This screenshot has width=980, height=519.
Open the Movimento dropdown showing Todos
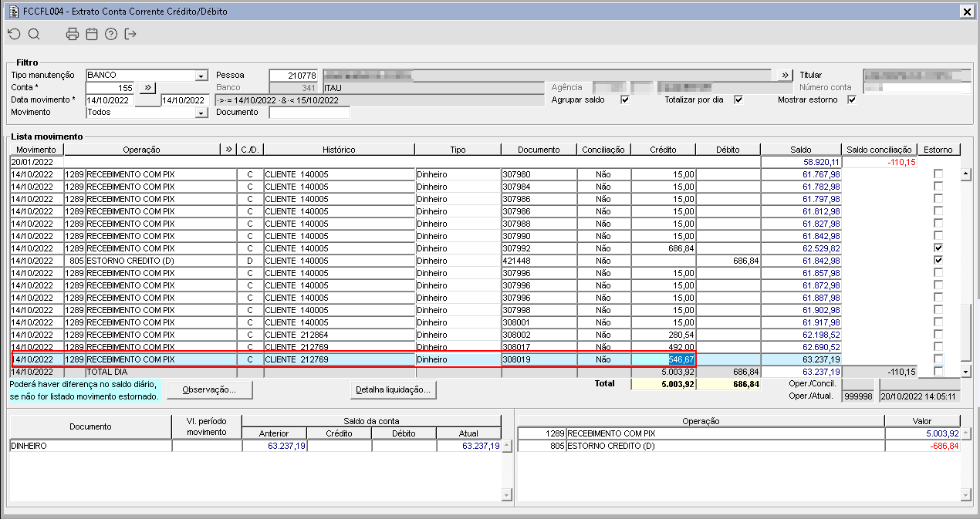tap(201, 113)
